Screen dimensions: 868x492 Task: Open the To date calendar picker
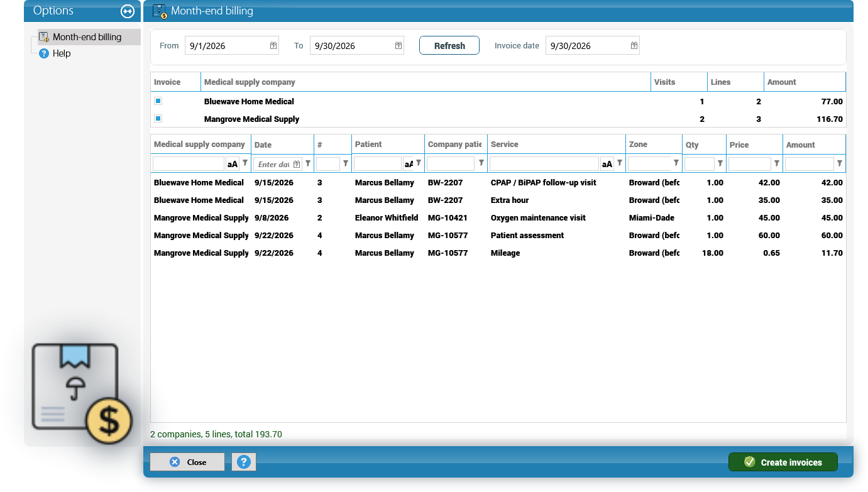(x=398, y=45)
